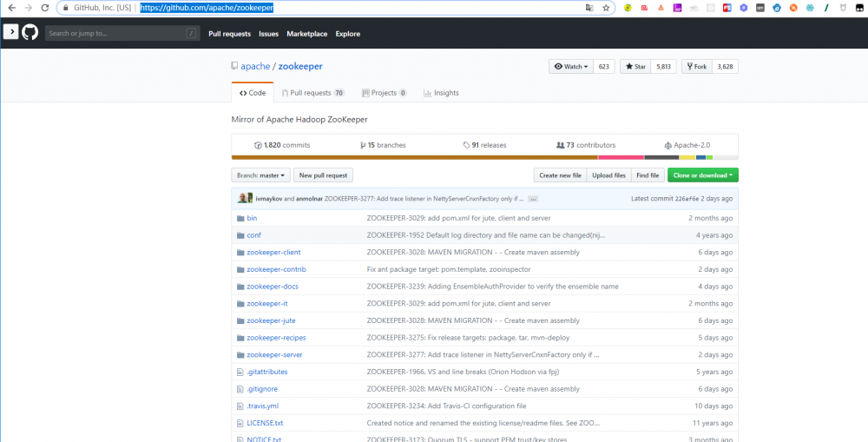View the 15 branches link
Screen dimensions: 868x442
coord(383,145)
